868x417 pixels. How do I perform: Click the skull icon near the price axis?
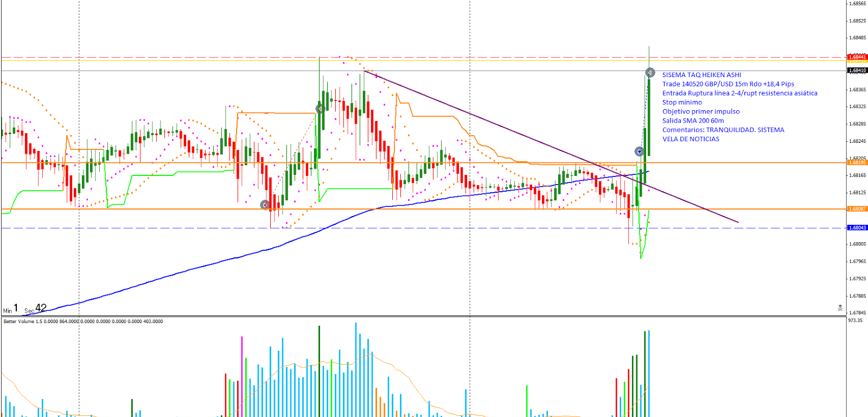coord(840,308)
